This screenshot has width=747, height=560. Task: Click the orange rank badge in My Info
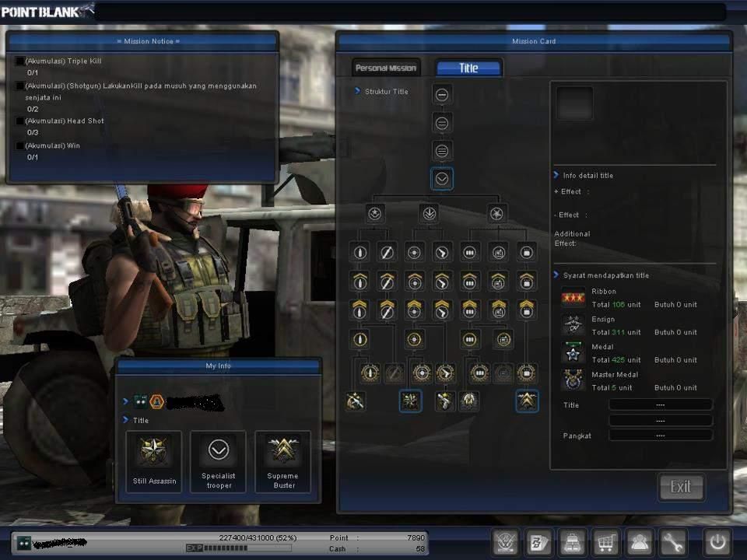tap(156, 402)
